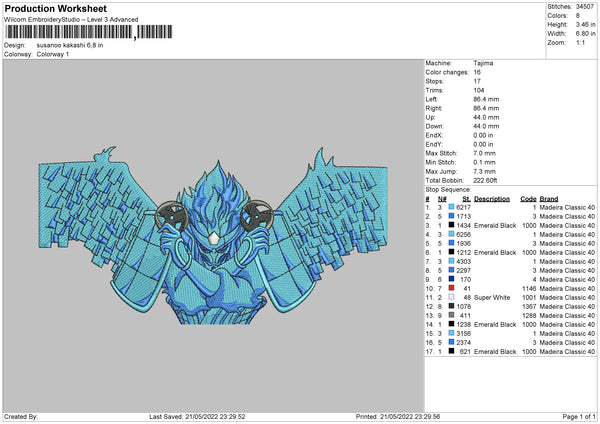Click the Total Bobbin value '222.60ft'
Image resolution: width=600 pixels, height=424 pixels.
pyautogui.click(x=485, y=181)
